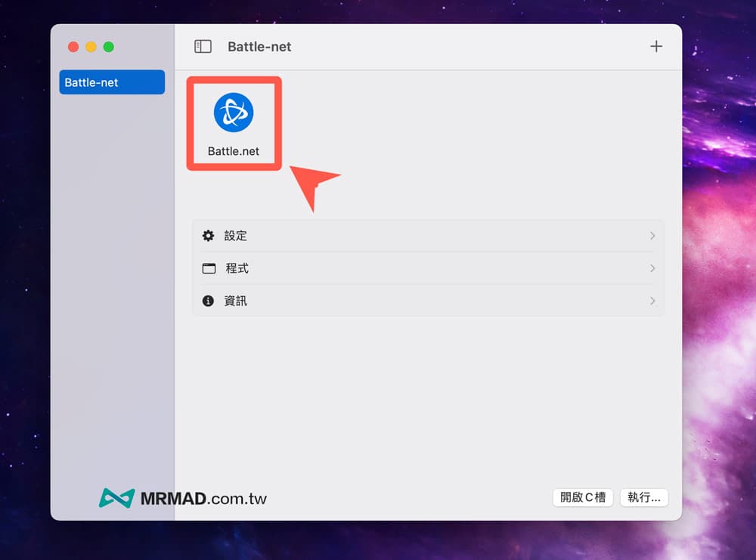The image size is (756, 560).
Task: Maximize the window with the green button
Action: click(x=108, y=47)
